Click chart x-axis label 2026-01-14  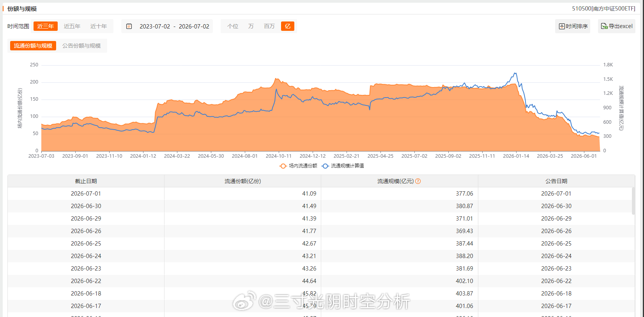click(x=516, y=156)
